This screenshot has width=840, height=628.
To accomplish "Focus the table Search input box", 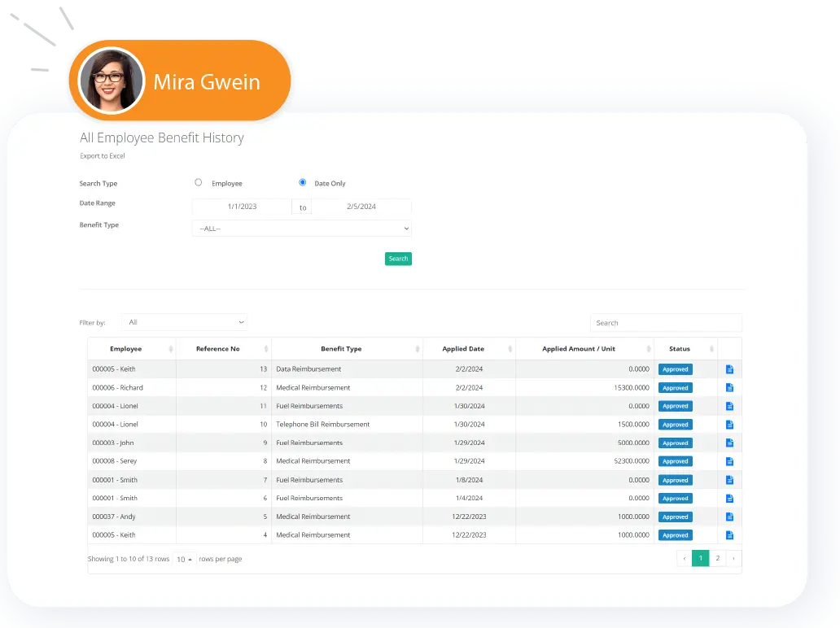I will click(666, 323).
